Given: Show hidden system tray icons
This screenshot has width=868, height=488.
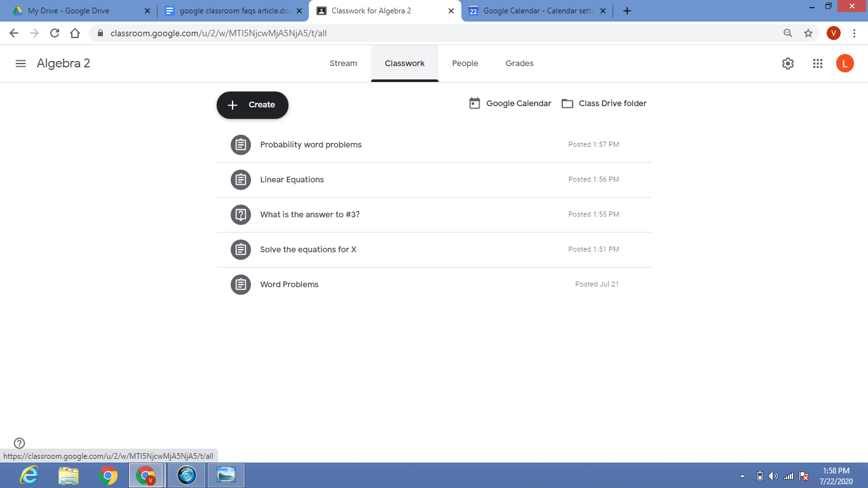Looking at the screenshot, I should pyautogui.click(x=742, y=476).
